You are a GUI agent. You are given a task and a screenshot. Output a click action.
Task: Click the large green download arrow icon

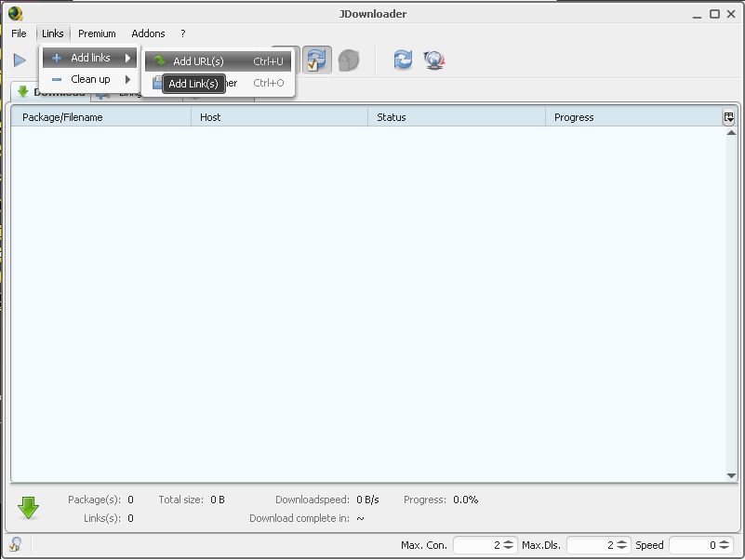(28, 508)
